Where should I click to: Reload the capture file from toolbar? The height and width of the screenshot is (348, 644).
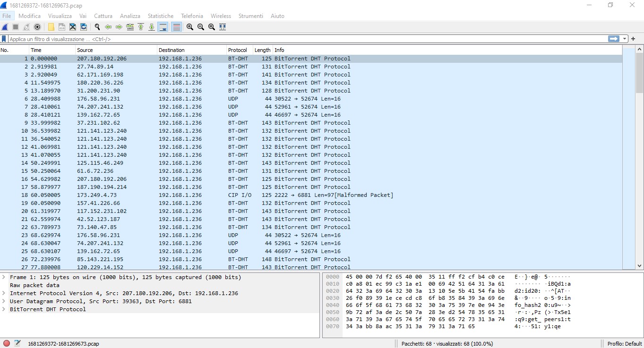pos(84,27)
